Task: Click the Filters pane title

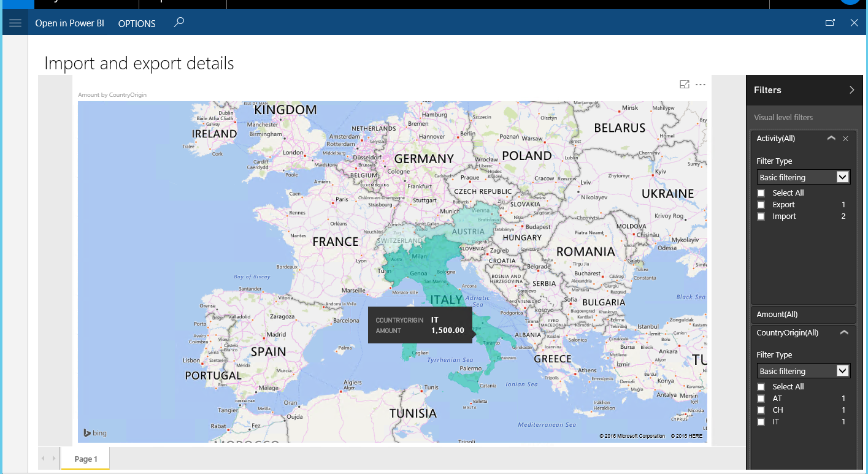Action: pos(767,90)
